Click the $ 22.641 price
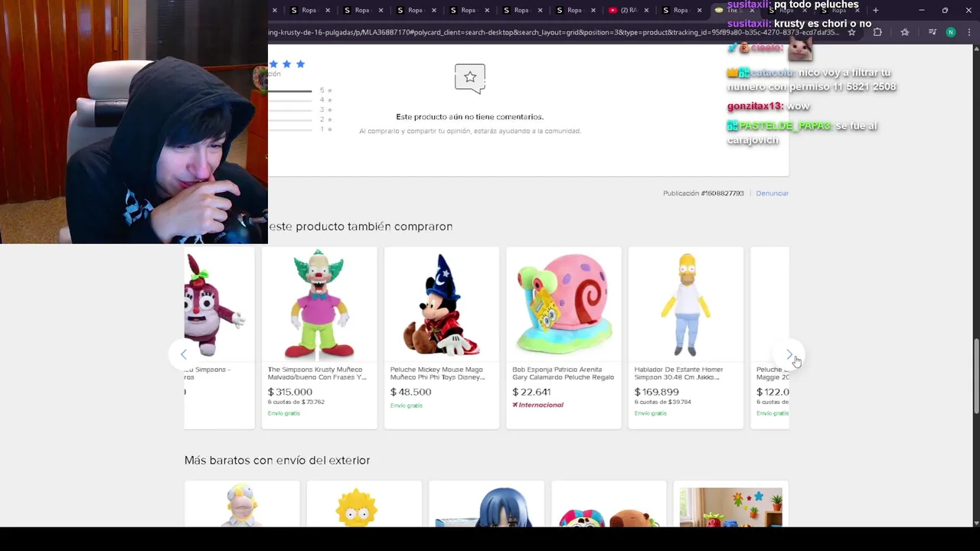 point(531,392)
